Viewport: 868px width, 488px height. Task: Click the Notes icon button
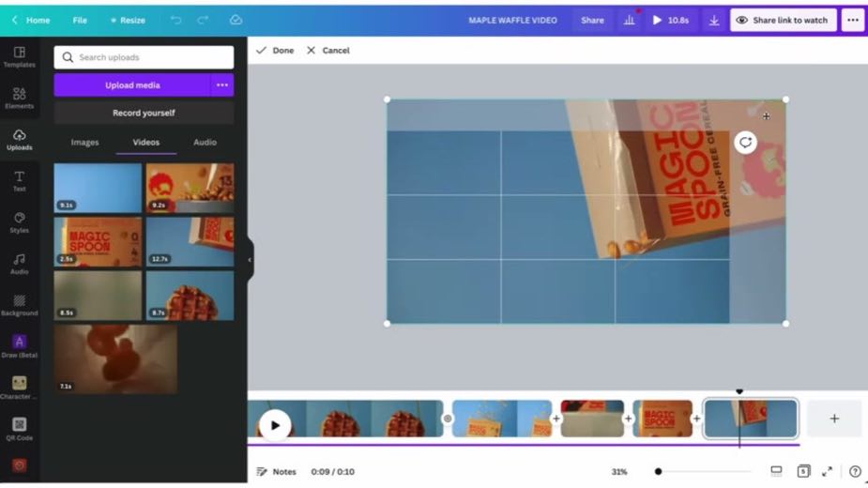pos(276,471)
